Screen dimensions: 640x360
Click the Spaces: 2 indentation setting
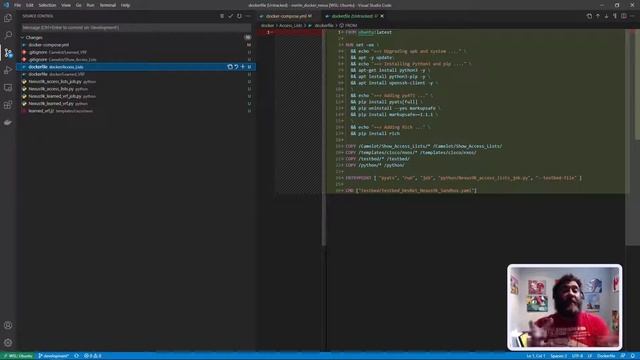coord(558,356)
